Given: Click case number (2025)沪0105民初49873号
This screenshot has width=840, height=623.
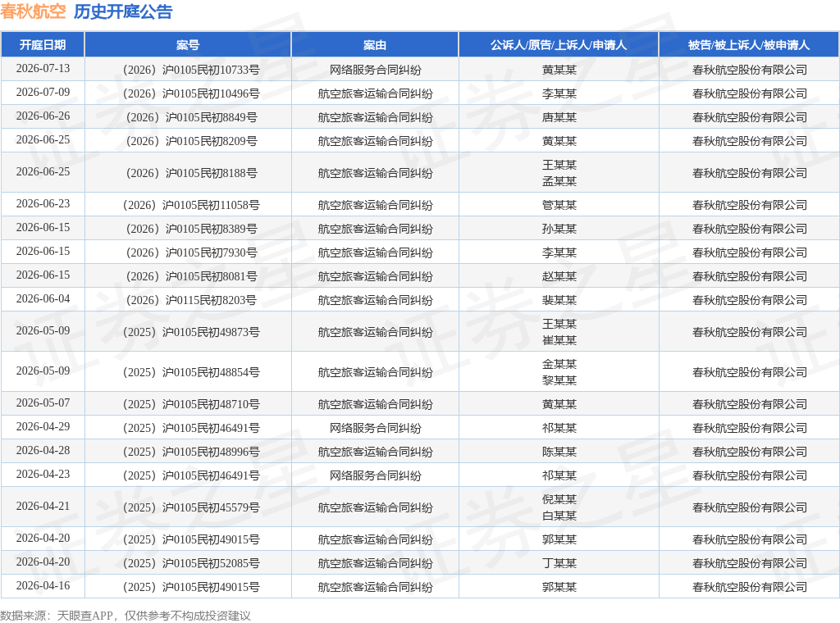Looking at the screenshot, I should click(x=191, y=332).
